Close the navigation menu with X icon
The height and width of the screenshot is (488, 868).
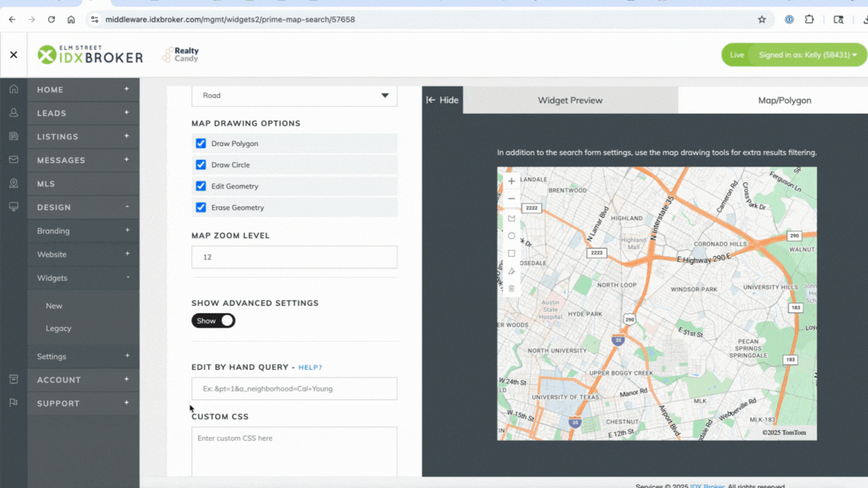(x=14, y=55)
